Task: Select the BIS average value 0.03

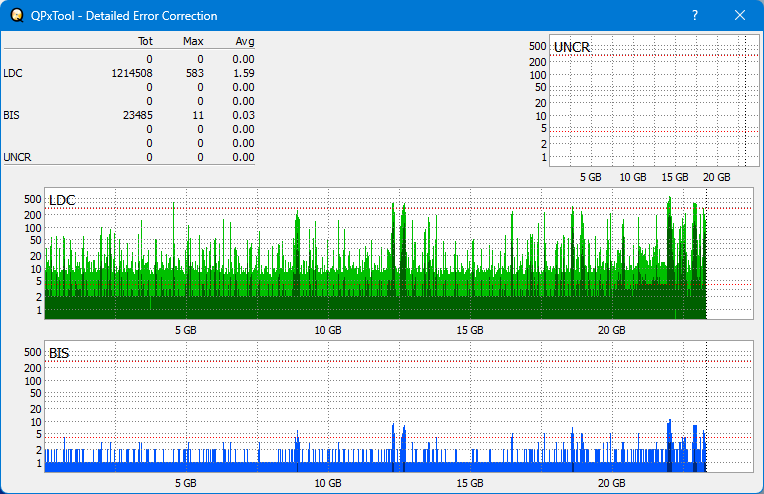Action: point(243,115)
